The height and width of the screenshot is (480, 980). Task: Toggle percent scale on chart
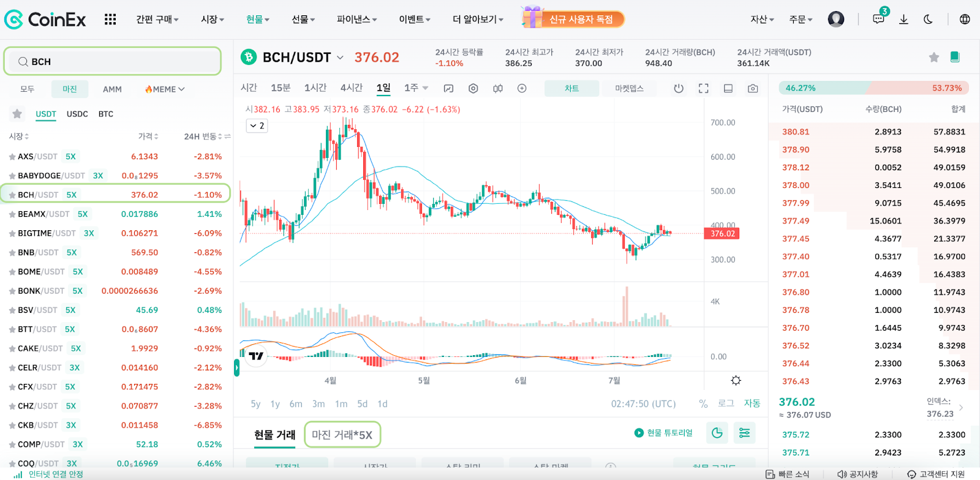(x=703, y=403)
